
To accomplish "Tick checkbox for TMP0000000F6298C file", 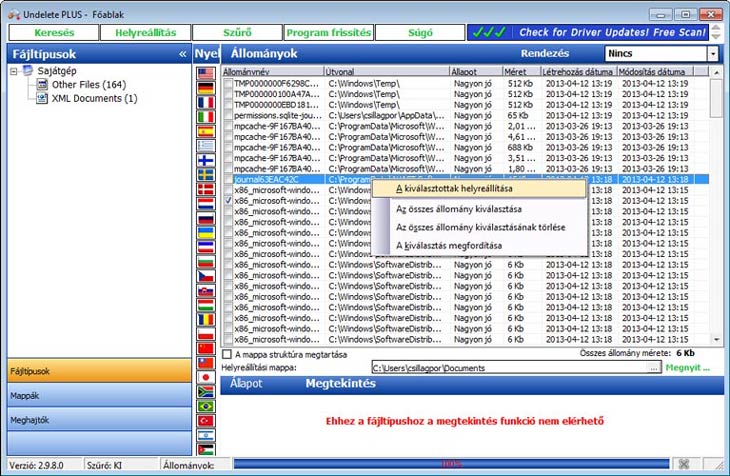I will click(228, 84).
